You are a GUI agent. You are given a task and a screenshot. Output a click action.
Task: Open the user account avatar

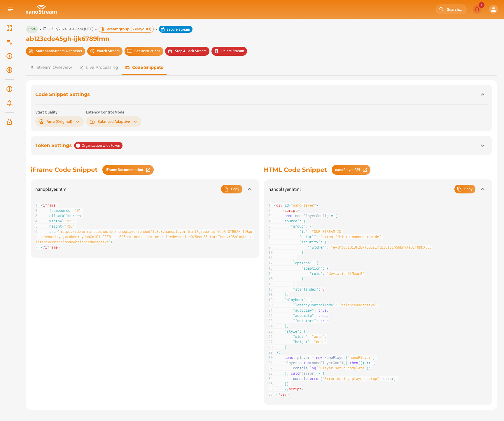(x=493, y=9)
